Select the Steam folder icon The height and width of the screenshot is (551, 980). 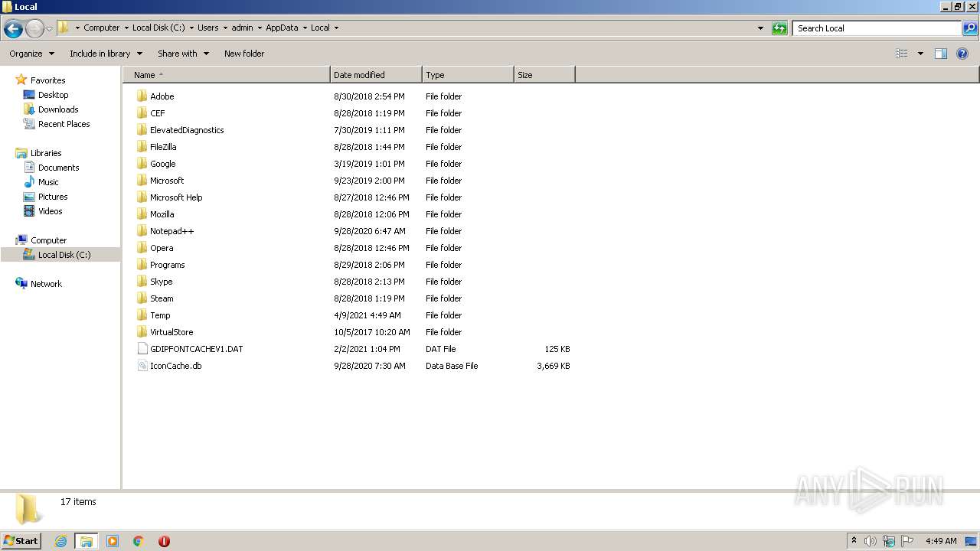(142, 298)
